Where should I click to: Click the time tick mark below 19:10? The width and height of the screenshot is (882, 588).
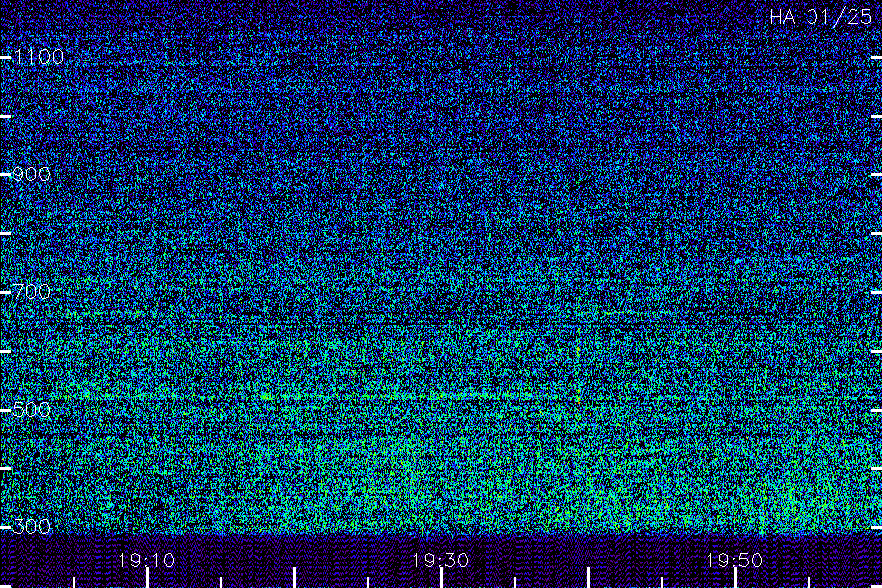147,578
